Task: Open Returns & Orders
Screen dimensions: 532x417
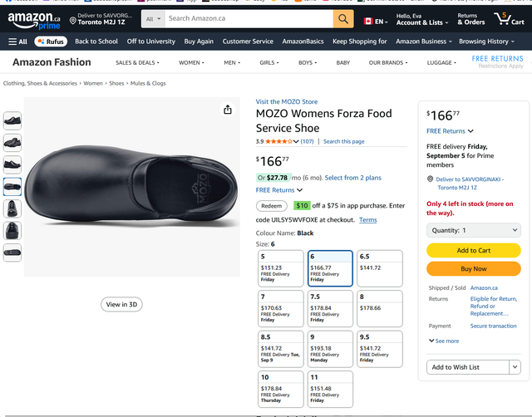Action: coord(471,19)
